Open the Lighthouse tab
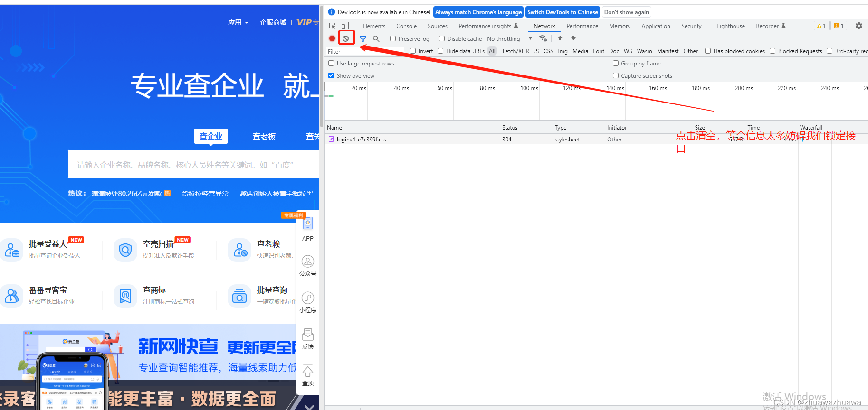Viewport: 868px width, 410px height. [731, 26]
